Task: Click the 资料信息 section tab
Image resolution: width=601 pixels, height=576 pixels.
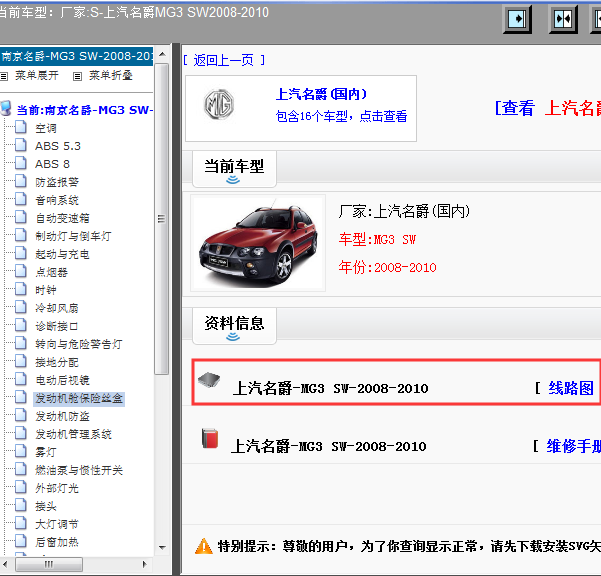Action: 234,326
